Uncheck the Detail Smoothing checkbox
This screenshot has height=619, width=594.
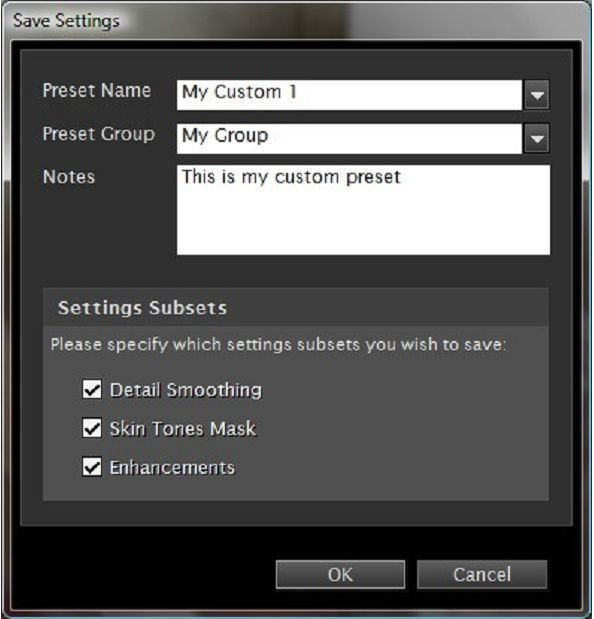tap(92, 390)
